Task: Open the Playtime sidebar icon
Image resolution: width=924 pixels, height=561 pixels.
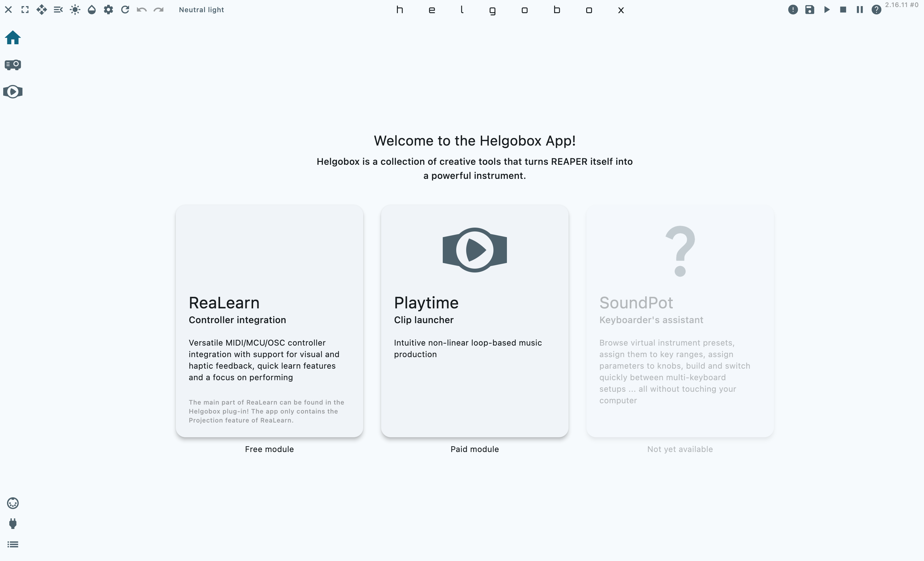Action: coord(13,92)
